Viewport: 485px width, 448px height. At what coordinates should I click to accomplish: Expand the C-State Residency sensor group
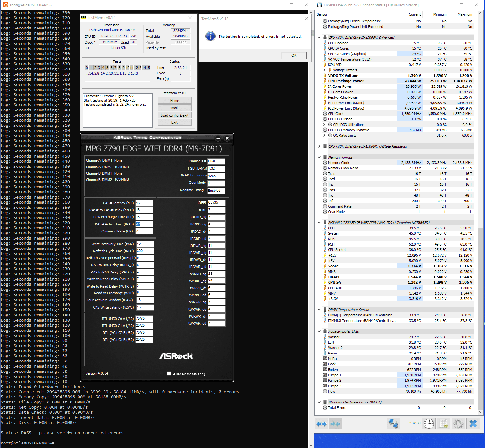click(319, 146)
